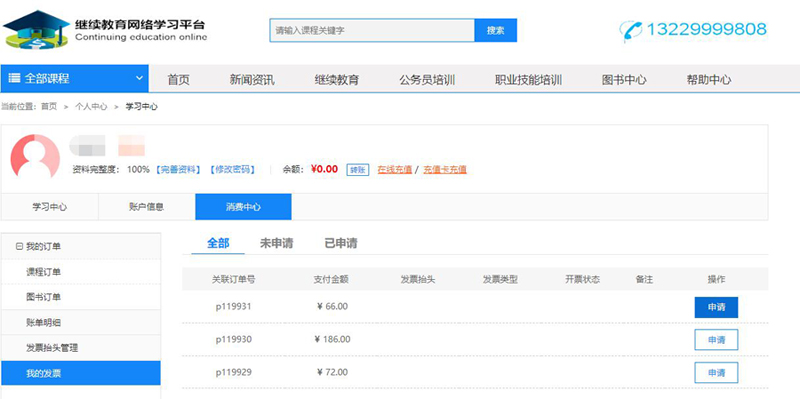This screenshot has width=800, height=399.
Task: Click the 在线充值 link
Action: pyautogui.click(x=394, y=169)
